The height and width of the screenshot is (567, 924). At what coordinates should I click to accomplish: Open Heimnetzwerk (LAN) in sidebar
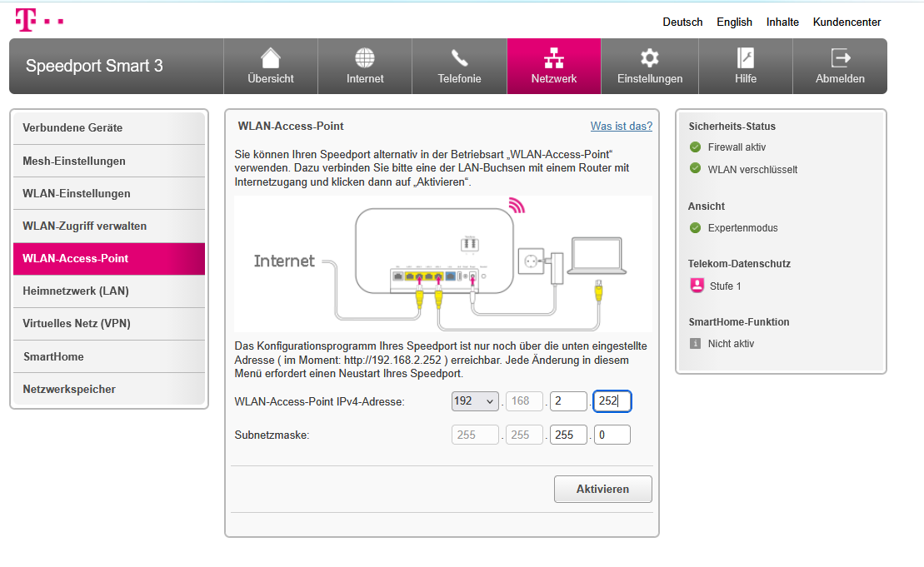click(109, 291)
